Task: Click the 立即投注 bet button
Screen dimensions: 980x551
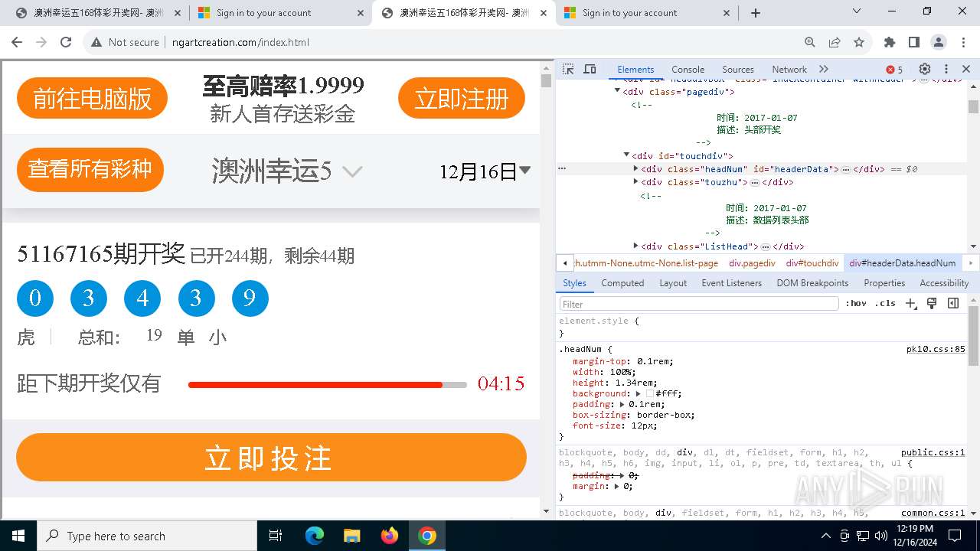Action: point(271,458)
